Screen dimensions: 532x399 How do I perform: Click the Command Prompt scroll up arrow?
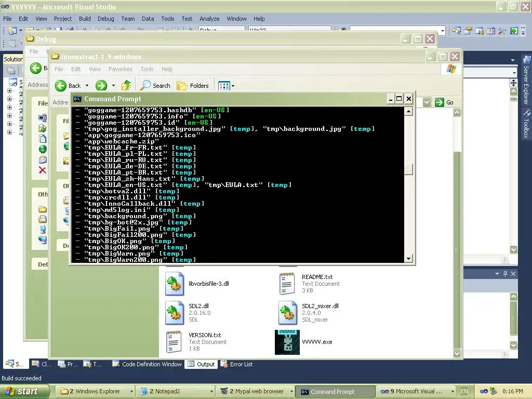pos(408,111)
